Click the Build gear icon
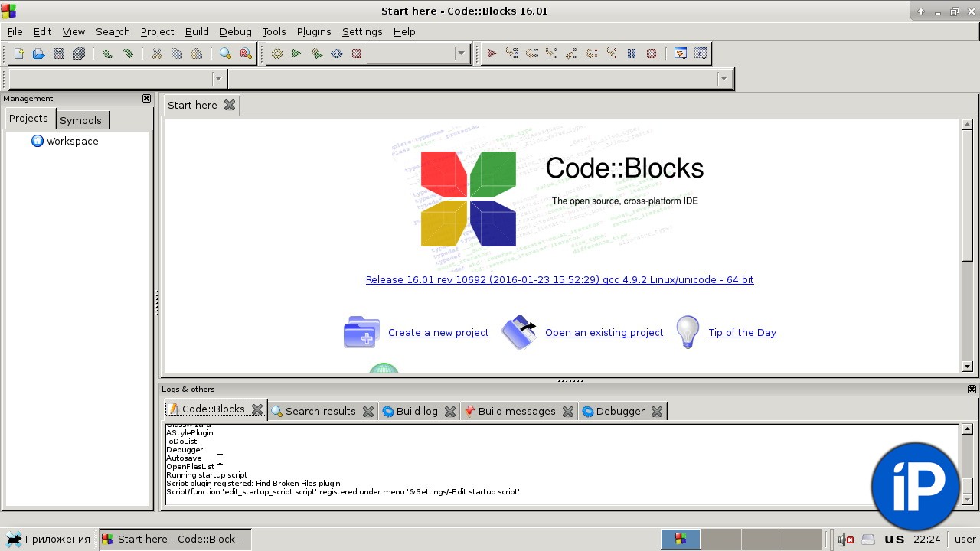The height and width of the screenshot is (551, 980). (276, 54)
